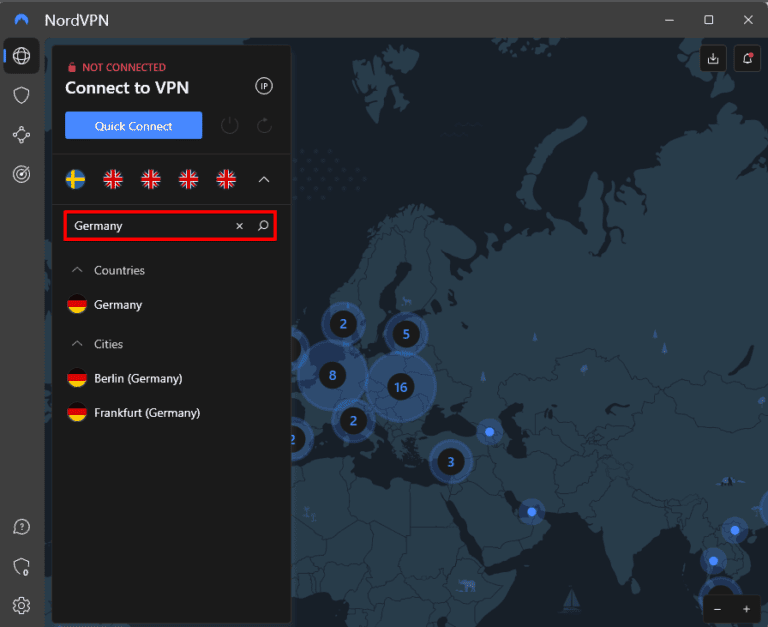Open the help question mark icon
The image size is (768, 627).
click(x=21, y=527)
